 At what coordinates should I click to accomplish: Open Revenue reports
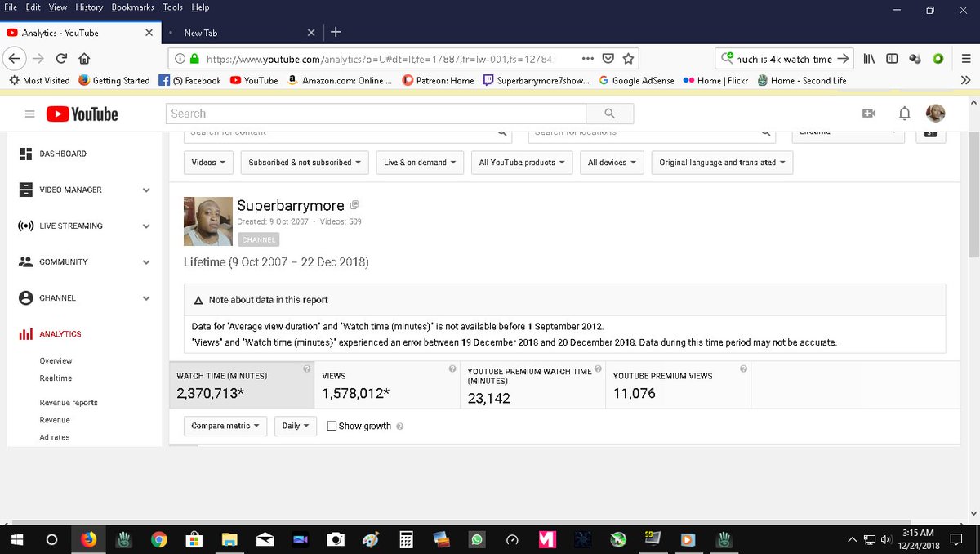(x=69, y=403)
